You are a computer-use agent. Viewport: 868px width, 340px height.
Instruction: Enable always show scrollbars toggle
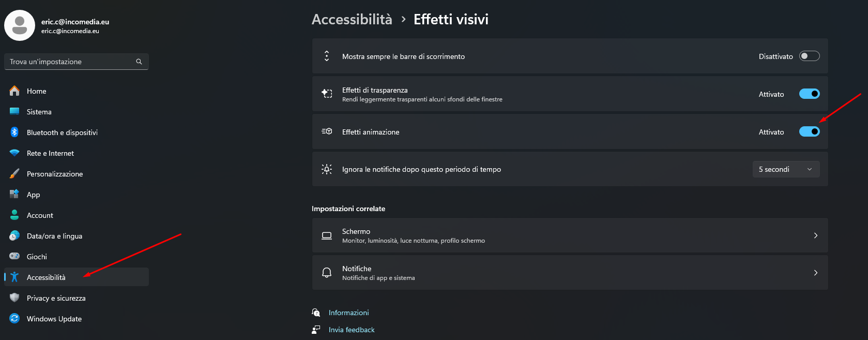click(x=809, y=56)
